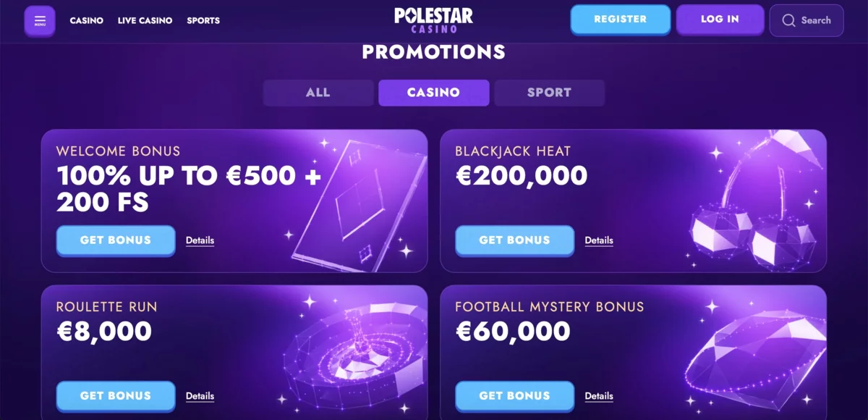Open the Casino navigation menu item
868x420 pixels.
[x=87, y=20]
